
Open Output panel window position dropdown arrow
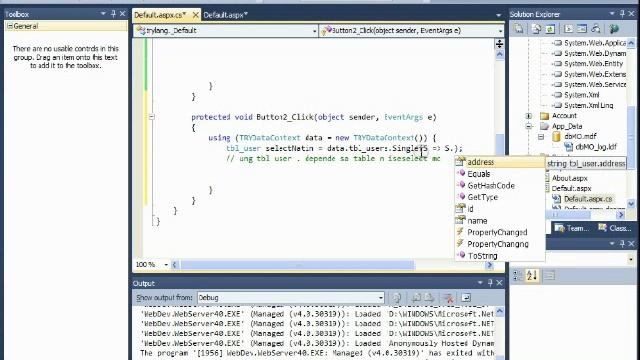[x=480, y=282]
